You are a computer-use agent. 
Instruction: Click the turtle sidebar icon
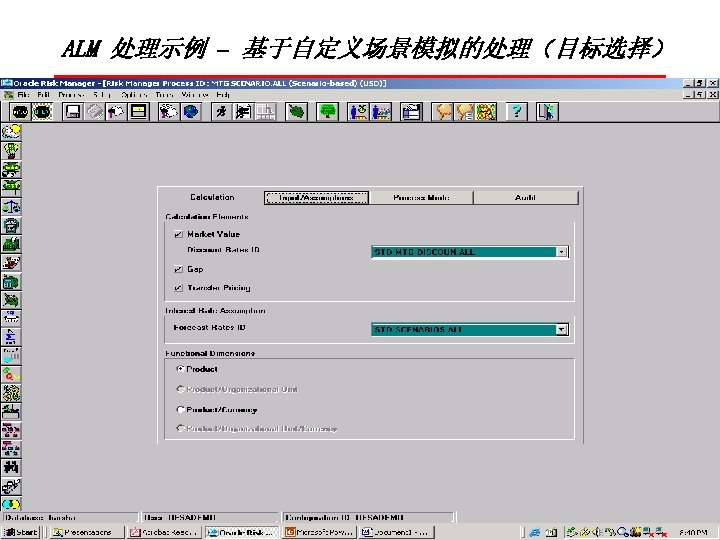(x=11, y=300)
